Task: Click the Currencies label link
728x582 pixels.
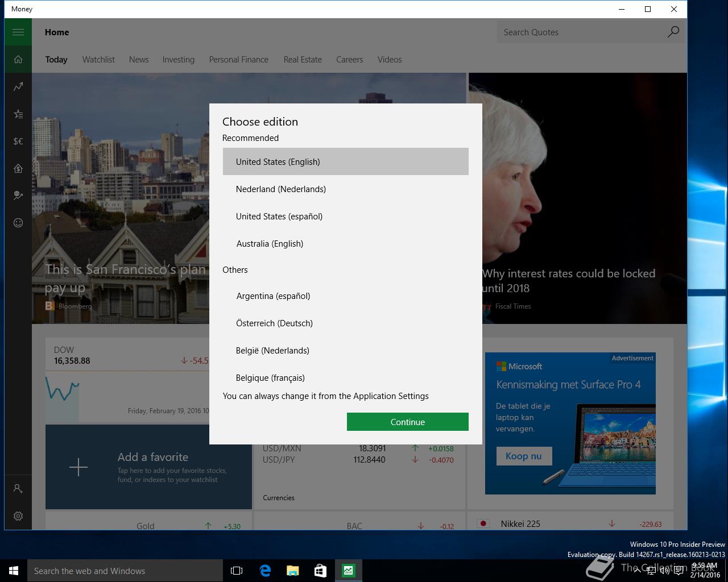Action: click(279, 497)
